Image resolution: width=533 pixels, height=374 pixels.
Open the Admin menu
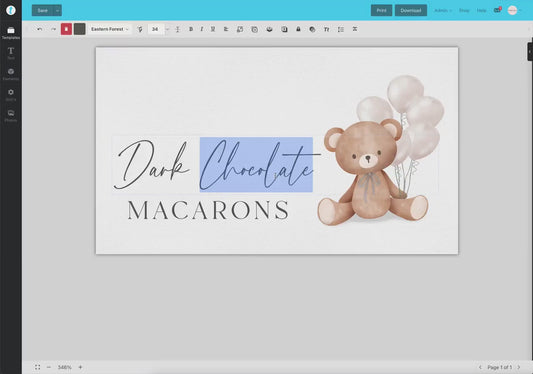[443, 11]
